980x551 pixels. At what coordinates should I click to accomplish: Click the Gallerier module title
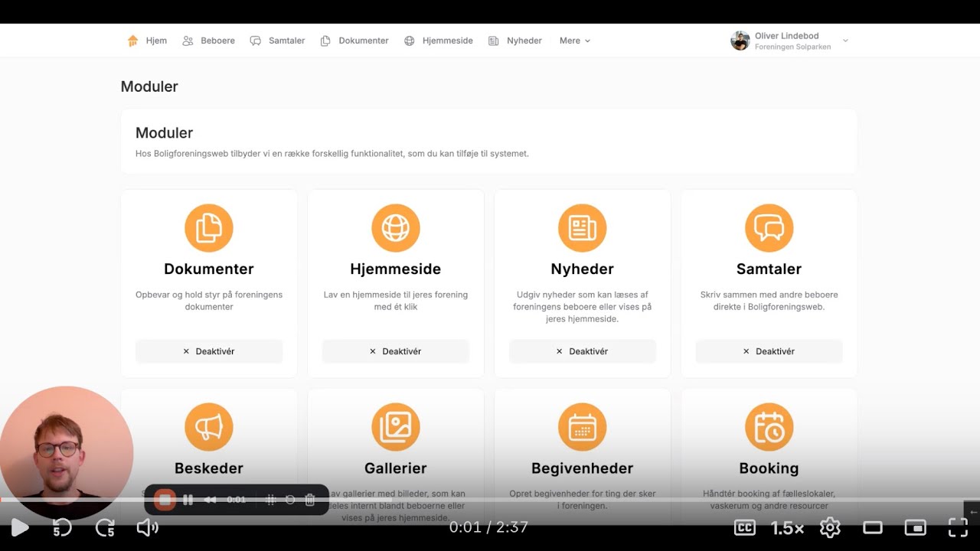[396, 468]
